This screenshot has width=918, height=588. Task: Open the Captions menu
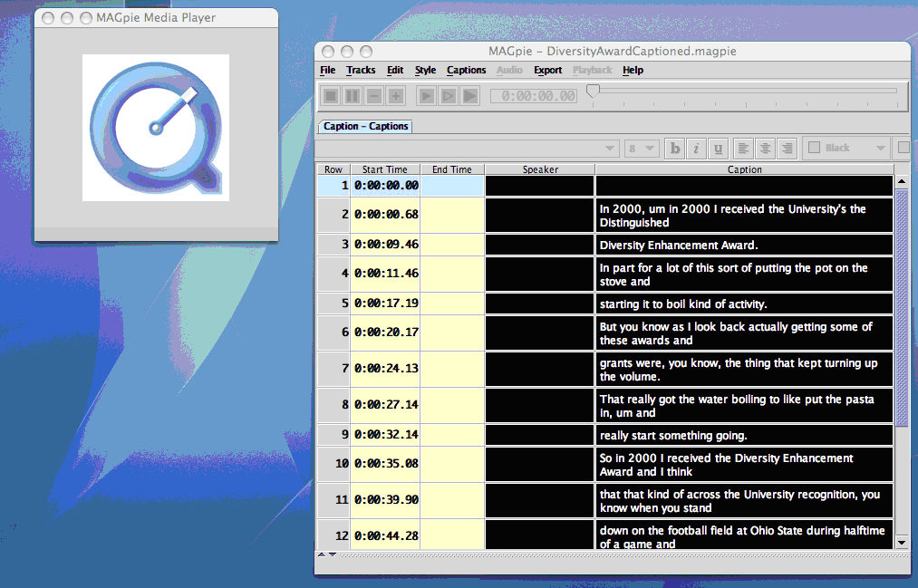point(466,70)
